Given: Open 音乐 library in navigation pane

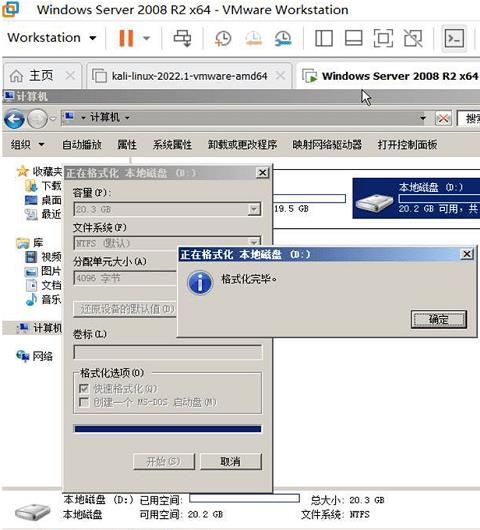Looking at the screenshot, I should click(x=44, y=299).
